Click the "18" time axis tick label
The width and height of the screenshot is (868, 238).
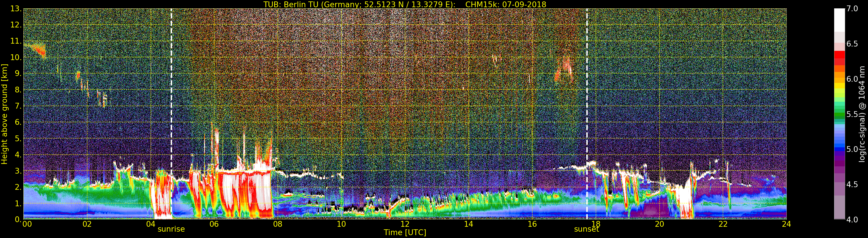click(x=596, y=224)
